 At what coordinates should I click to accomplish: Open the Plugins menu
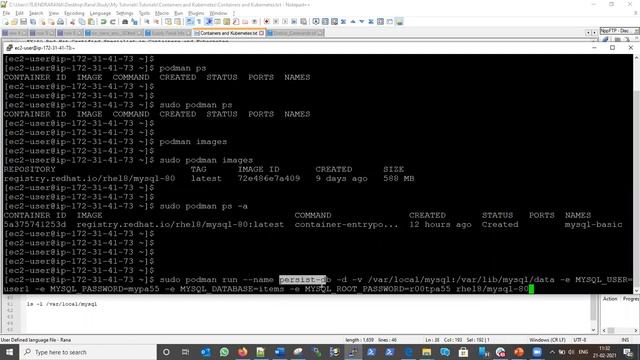[x=196, y=13]
